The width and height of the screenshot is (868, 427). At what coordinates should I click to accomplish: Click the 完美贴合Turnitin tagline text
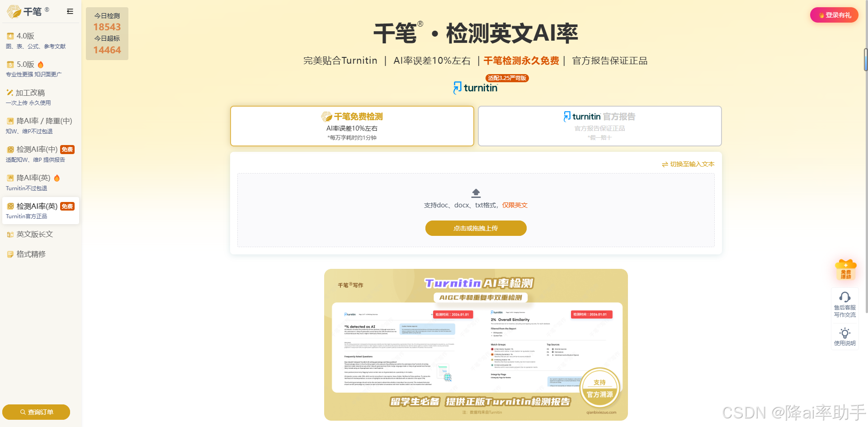point(340,61)
